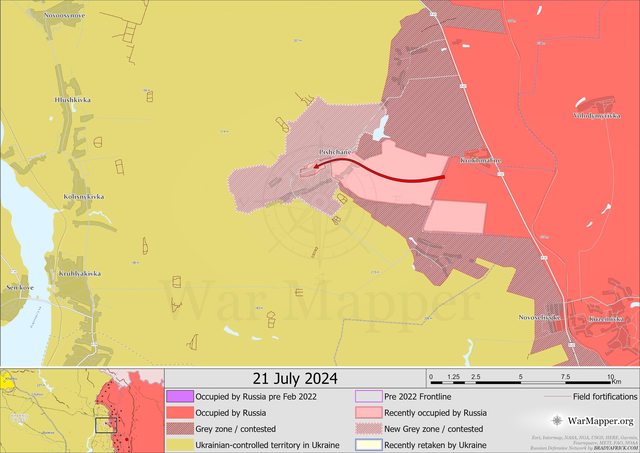Click the small blue lake near Pishchane

(380, 126)
